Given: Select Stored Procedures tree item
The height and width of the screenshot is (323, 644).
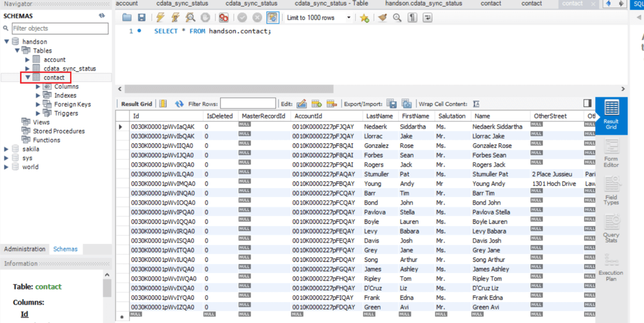Looking at the screenshot, I should pos(59,131).
